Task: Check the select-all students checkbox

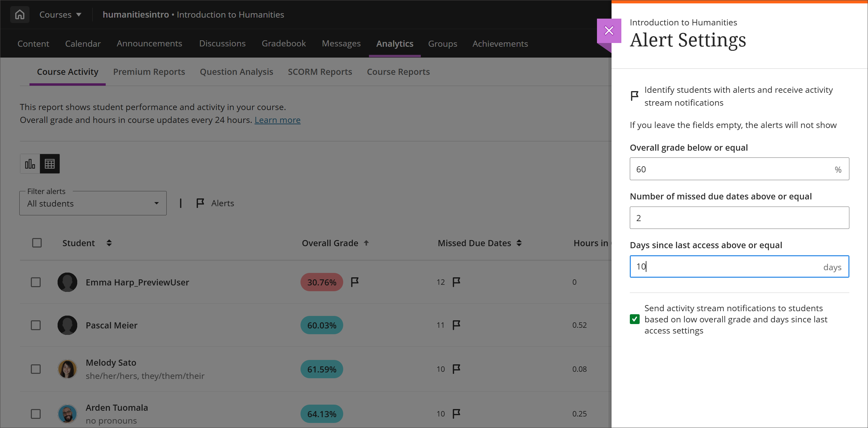Action: pos(37,243)
